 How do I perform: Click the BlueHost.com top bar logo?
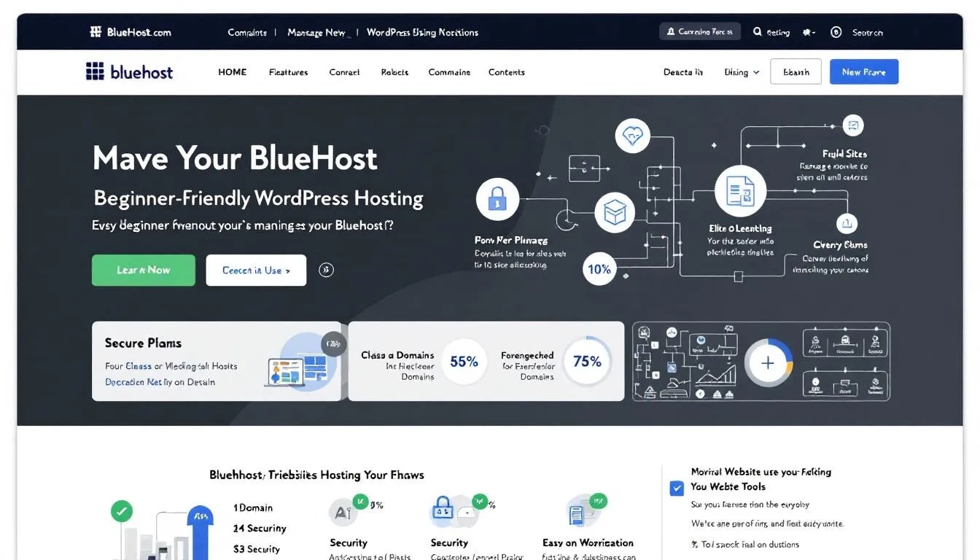coord(131,32)
